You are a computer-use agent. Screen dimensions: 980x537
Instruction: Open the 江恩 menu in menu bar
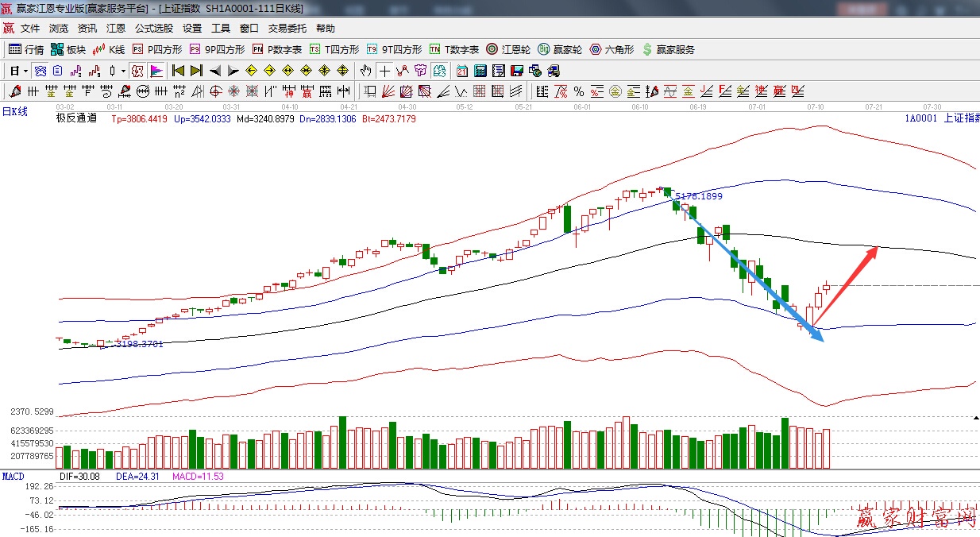(116, 28)
